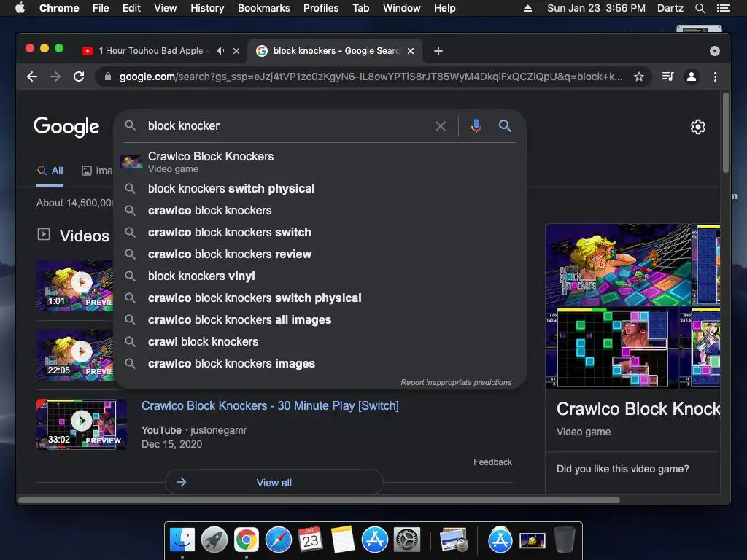Open the Profiles menu
Screen dimensions: 747x560
click(x=321, y=8)
